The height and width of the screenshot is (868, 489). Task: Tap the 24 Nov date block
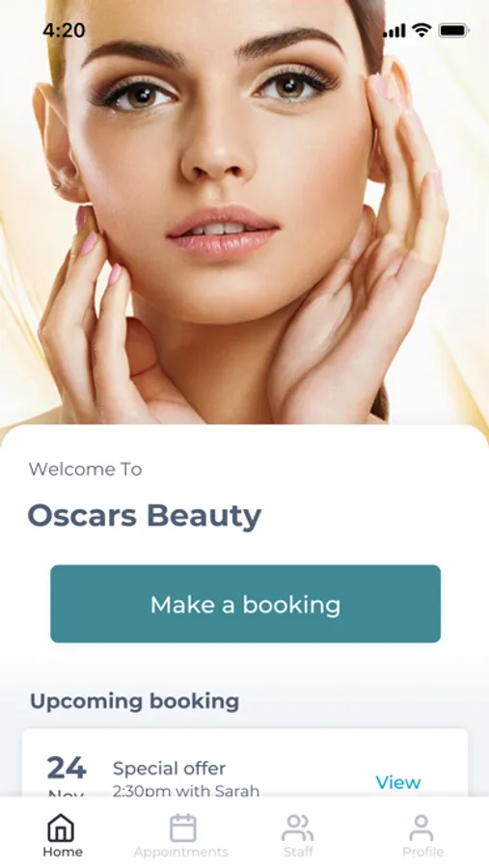67,775
